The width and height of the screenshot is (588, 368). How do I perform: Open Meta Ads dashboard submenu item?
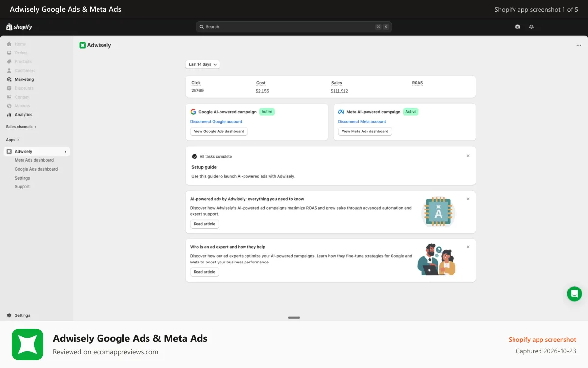[34, 160]
